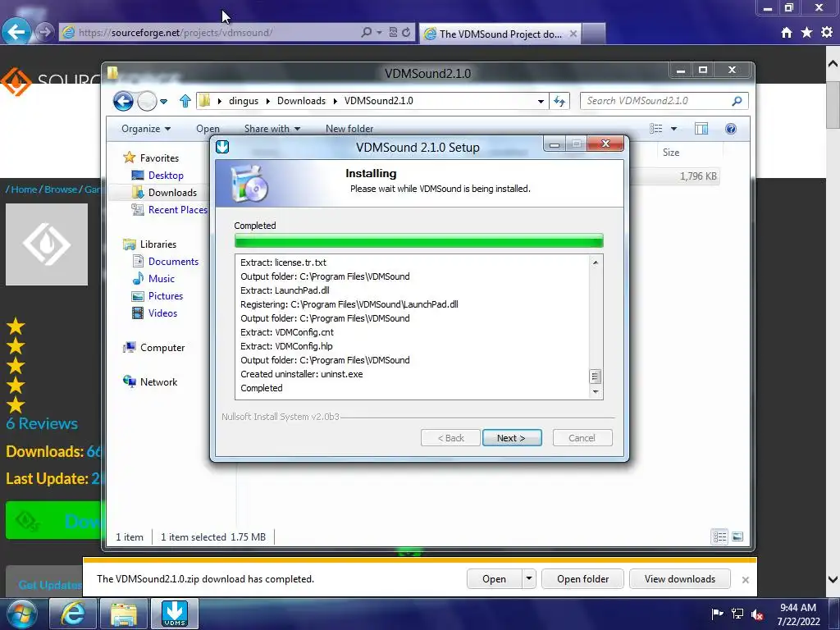The height and width of the screenshot is (630, 840).
Task: Click the Browse breadcrumb link on SourceForge
Action: pyautogui.click(x=61, y=189)
